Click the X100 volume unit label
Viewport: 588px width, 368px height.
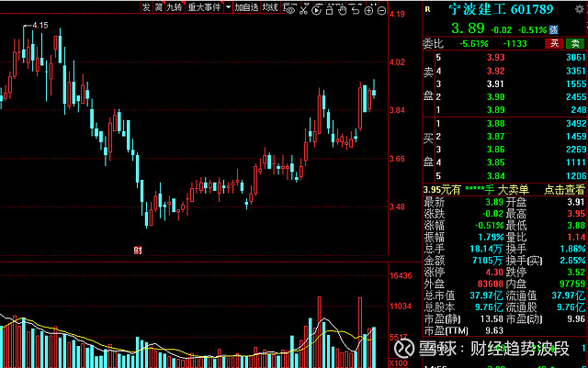(398, 363)
